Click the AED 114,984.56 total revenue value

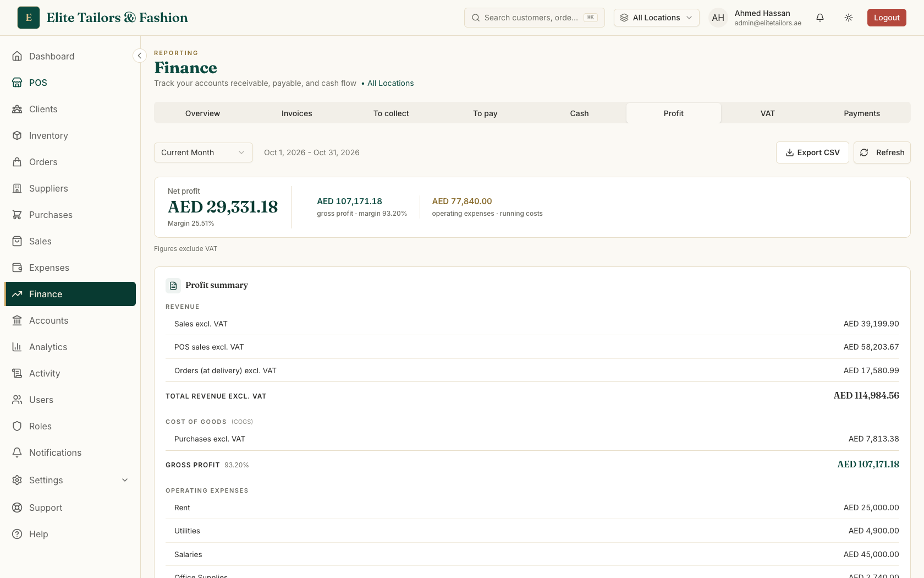click(866, 395)
